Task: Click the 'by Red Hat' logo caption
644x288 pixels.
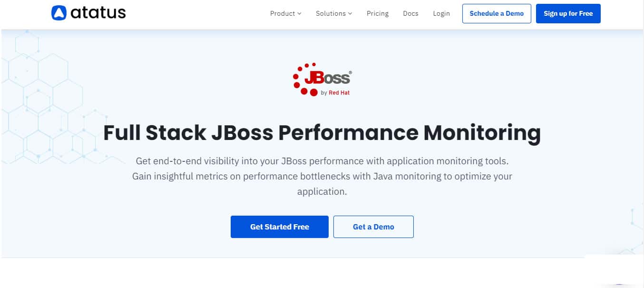Action: tap(335, 93)
